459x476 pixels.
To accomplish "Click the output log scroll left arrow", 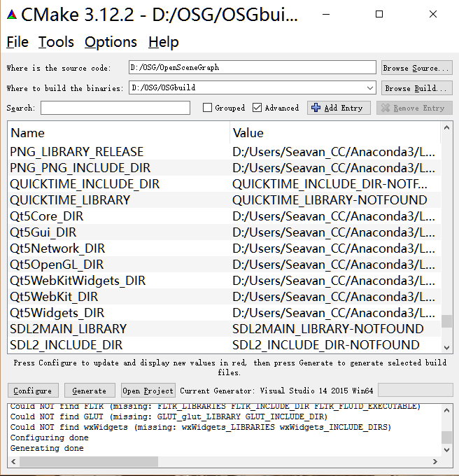I will click(x=13, y=461).
